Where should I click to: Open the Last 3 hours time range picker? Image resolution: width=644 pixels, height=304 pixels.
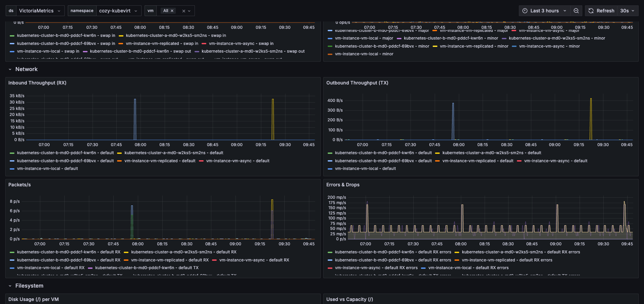pos(544,11)
